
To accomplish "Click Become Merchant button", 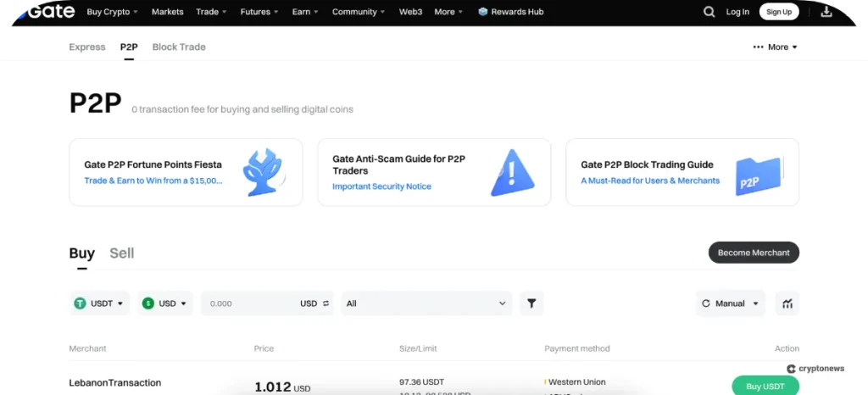I will [x=754, y=253].
